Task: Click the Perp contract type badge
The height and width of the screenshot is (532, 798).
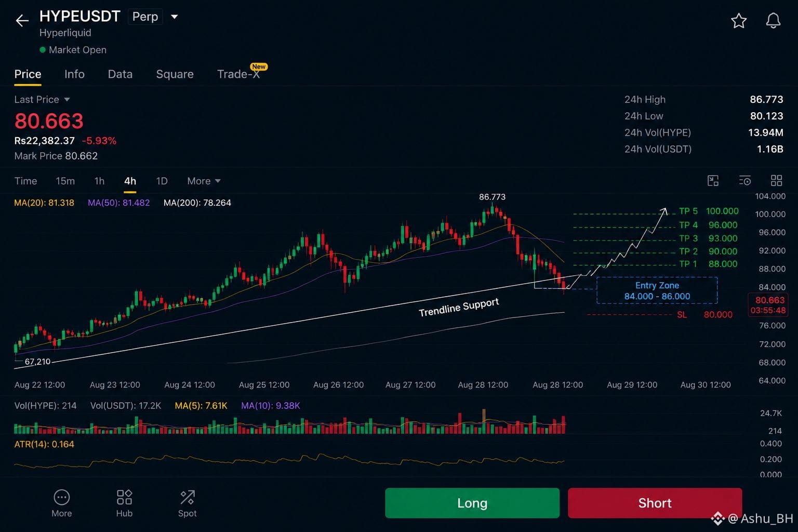Action: [145, 17]
